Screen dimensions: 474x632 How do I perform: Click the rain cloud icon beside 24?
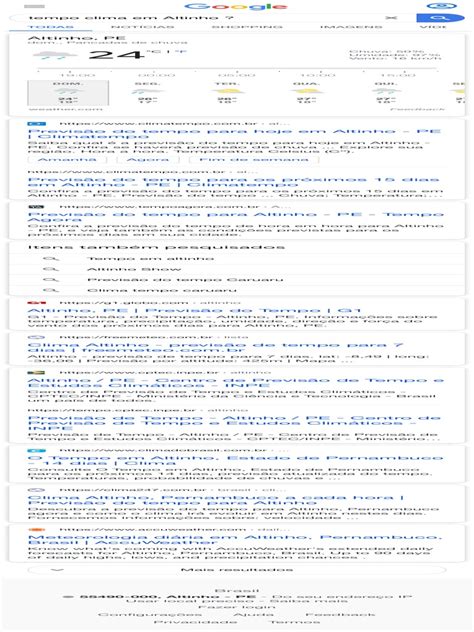coord(55,55)
